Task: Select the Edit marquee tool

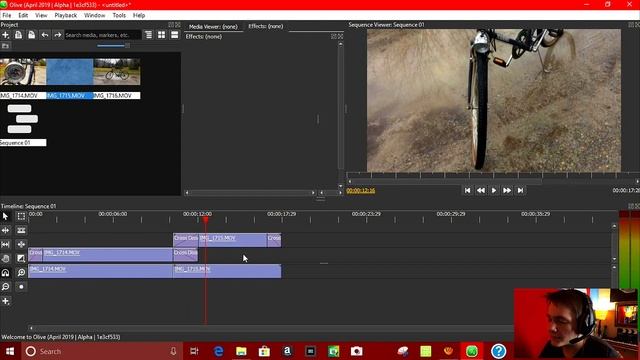Action: [x=21, y=216]
